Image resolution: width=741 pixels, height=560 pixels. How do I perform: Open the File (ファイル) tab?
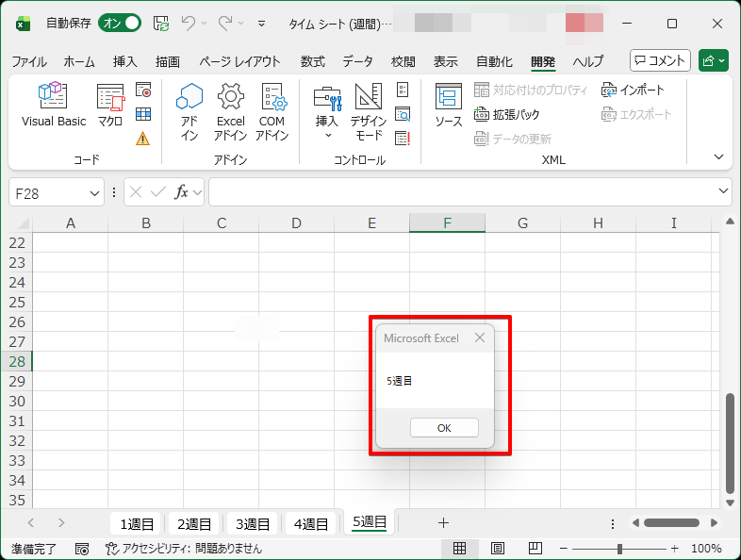coord(29,61)
